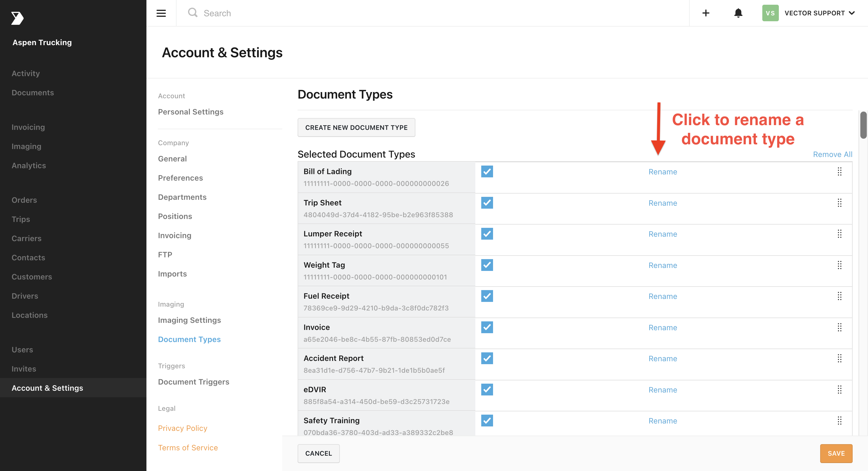Click the VS avatar badge

770,13
